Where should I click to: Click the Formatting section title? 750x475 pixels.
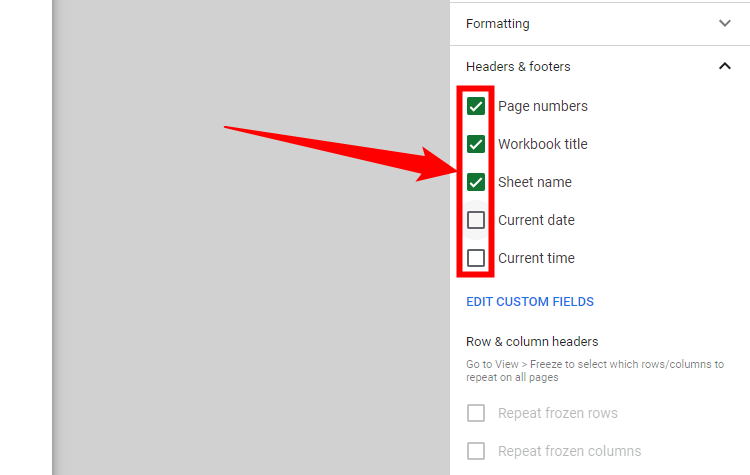pyautogui.click(x=498, y=24)
